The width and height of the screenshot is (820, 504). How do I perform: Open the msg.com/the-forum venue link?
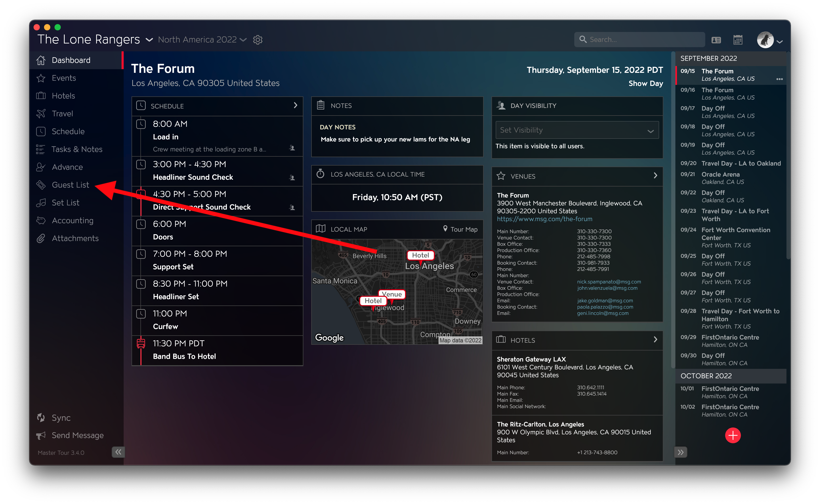click(544, 219)
